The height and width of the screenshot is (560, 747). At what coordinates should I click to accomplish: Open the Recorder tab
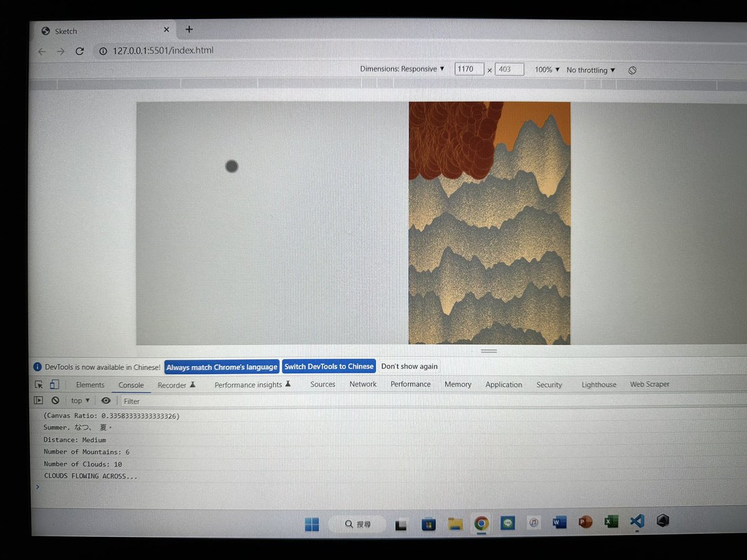point(177,385)
